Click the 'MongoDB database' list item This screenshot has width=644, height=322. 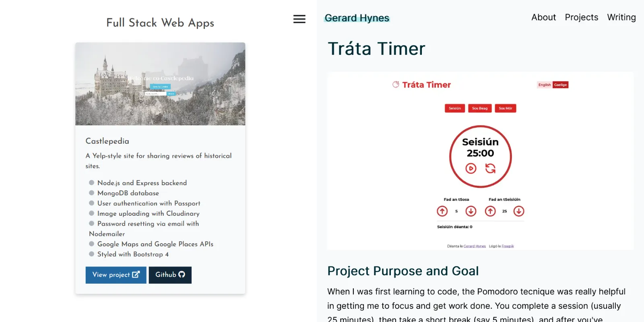click(128, 193)
